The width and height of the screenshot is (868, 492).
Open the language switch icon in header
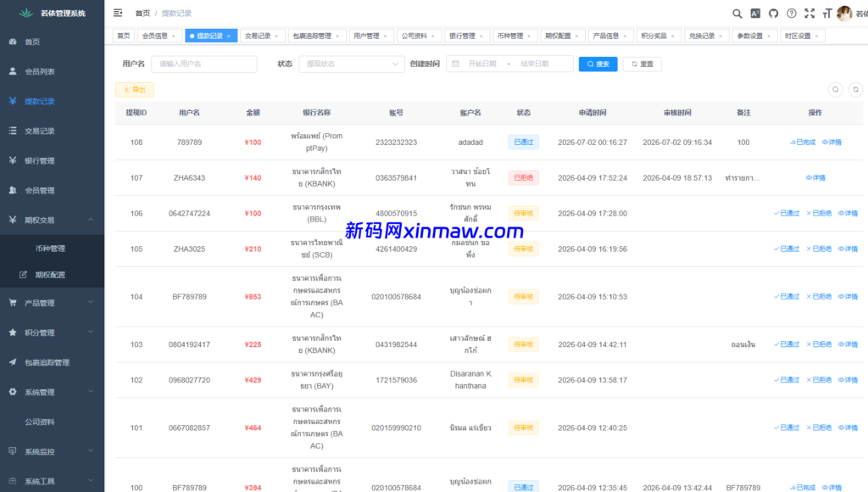pyautogui.click(x=755, y=14)
